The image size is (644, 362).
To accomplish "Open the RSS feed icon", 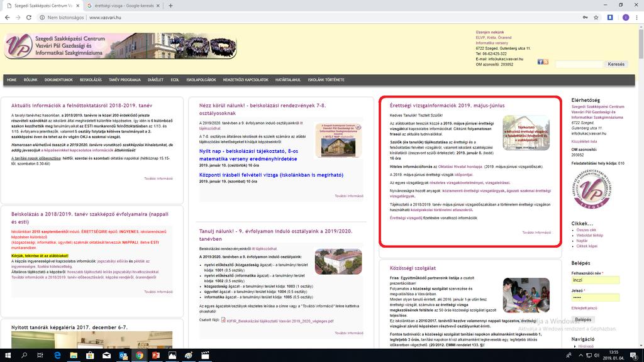I will click(x=545, y=62).
